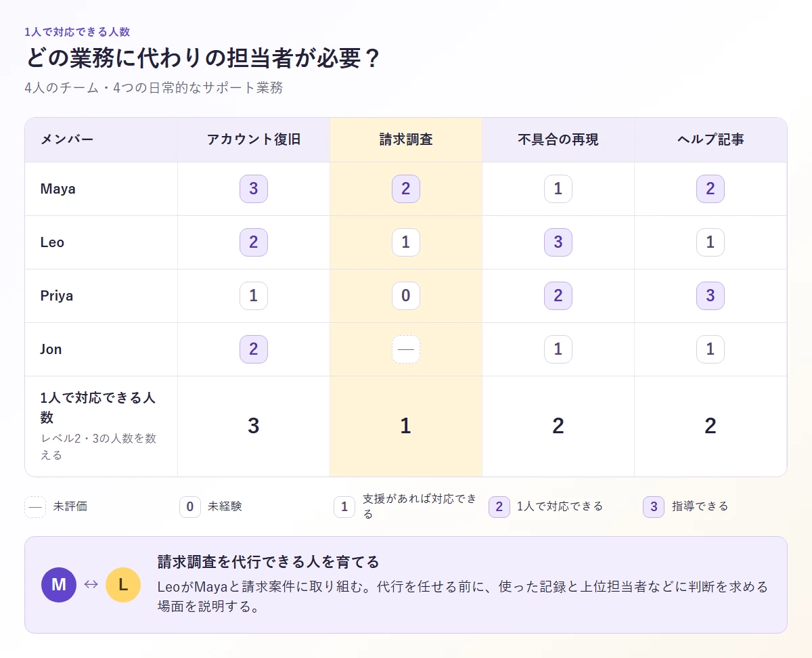Click Leo's 不具合の再現 level 3 badge
The height and width of the screenshot is (658, 812).
558,242
